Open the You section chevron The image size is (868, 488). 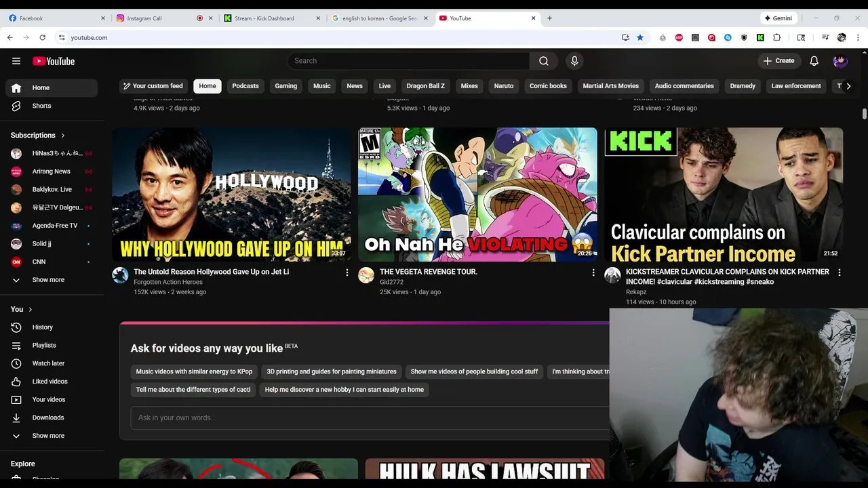[x=30, y=309]
